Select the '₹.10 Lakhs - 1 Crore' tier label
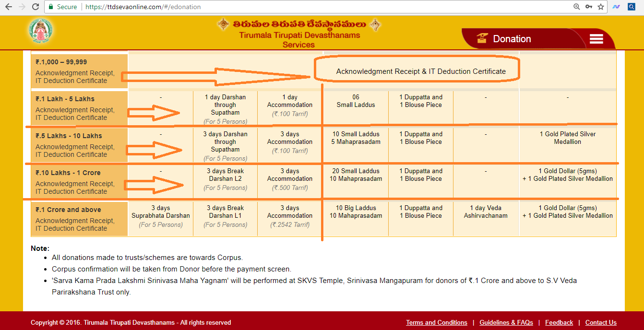644x330 pixels. coord(68,173)
